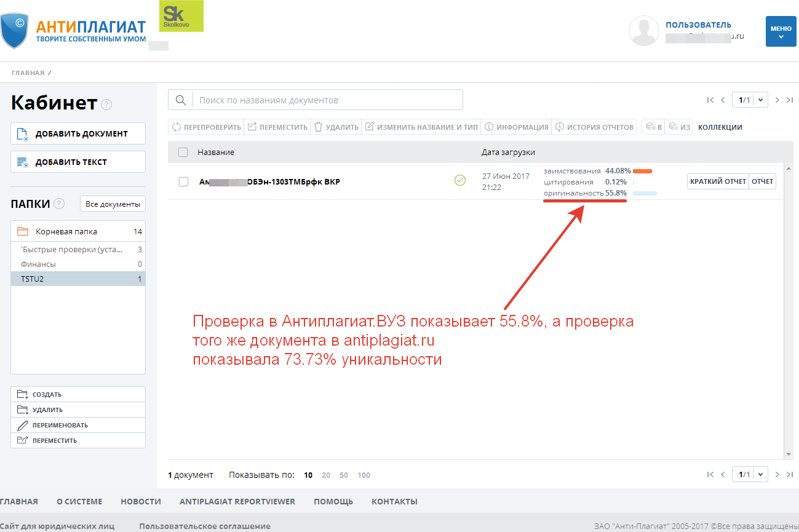The image size is (799, 532).
Task: Show 100 documents per page
Action: (364, 475)
